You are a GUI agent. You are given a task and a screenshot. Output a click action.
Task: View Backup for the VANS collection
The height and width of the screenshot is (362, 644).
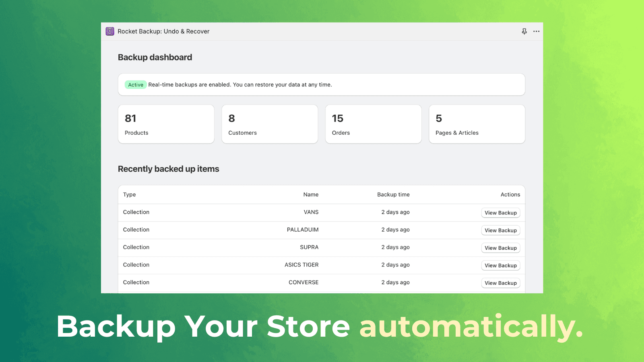point(501,212)
